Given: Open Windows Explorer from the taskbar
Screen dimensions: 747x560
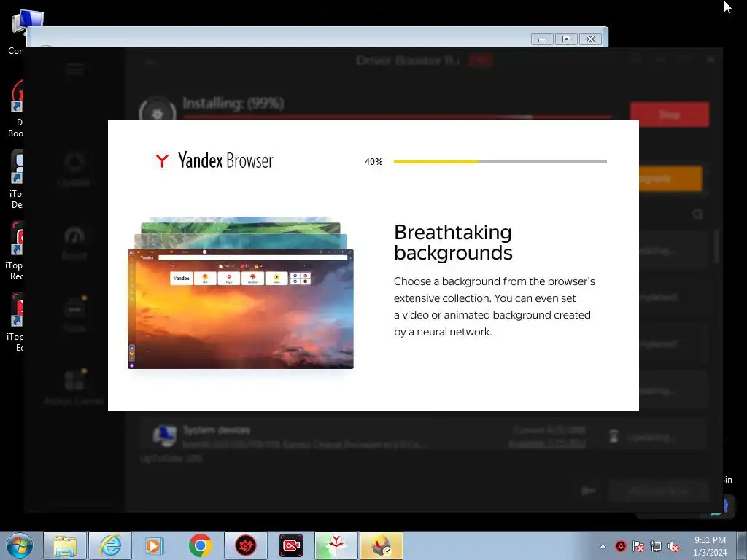Looking at the screenshot, I should pos(65,545).
